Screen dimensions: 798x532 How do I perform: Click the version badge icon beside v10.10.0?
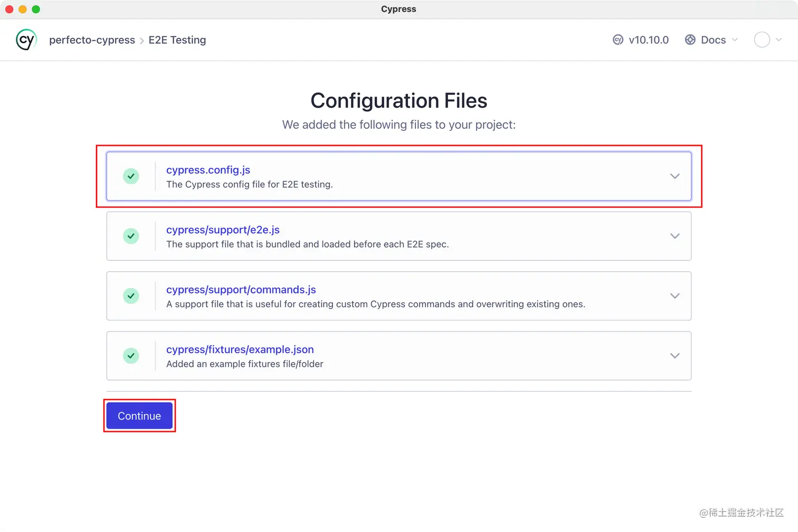[618, 40]
